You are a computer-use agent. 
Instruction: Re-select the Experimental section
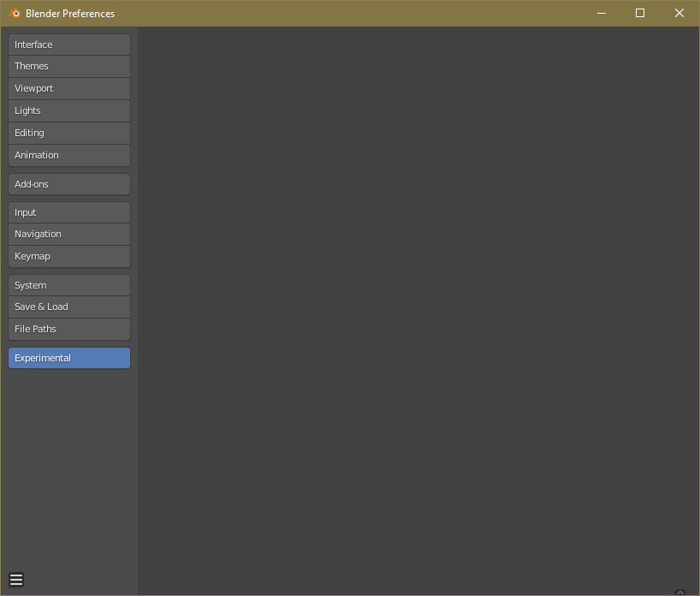(x=68, y=357)
